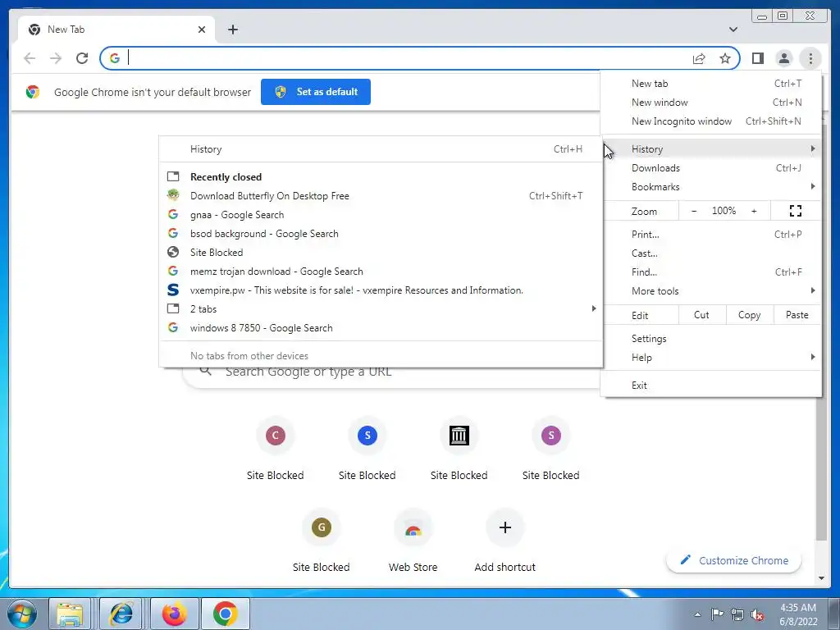The width and height of the screenshot is (840, 630).
Task: Click Customize Chrome button
Action: 734,560
